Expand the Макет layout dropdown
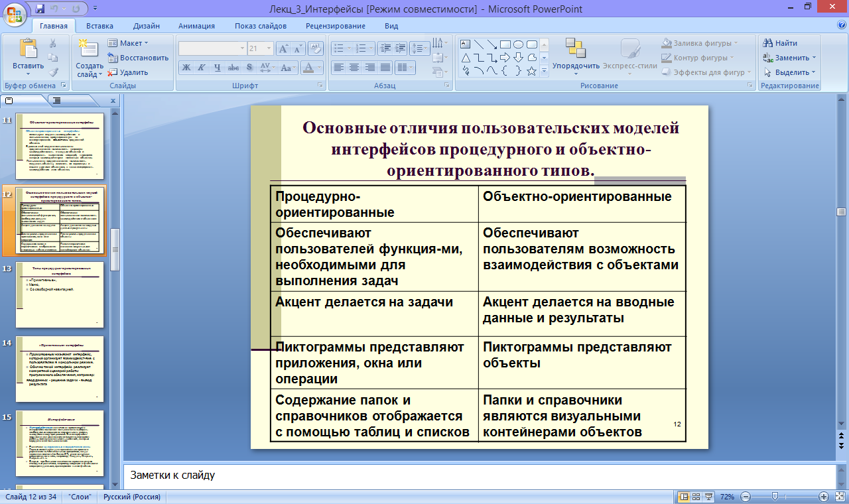849x504 pixels. (128, 43)
